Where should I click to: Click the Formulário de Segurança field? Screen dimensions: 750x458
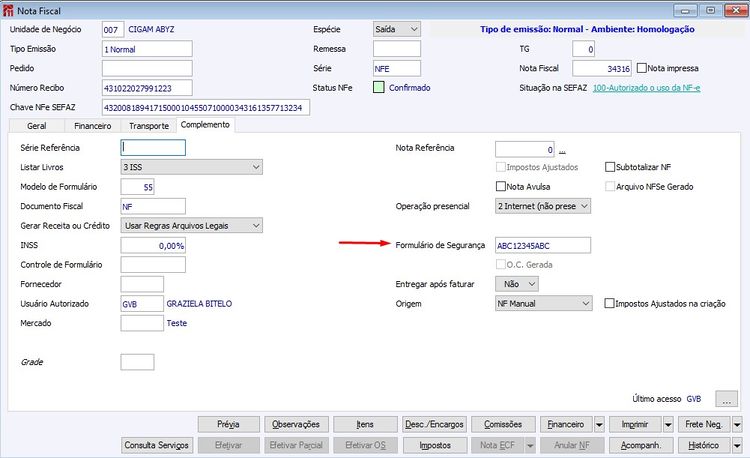pyautogui.click(x=543, y=245)
